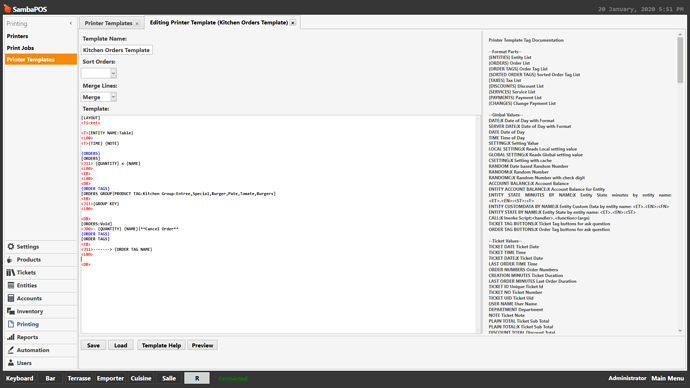
Task: Click 'USER NAME User Name' documentation line
Action: tap(513, 304)
